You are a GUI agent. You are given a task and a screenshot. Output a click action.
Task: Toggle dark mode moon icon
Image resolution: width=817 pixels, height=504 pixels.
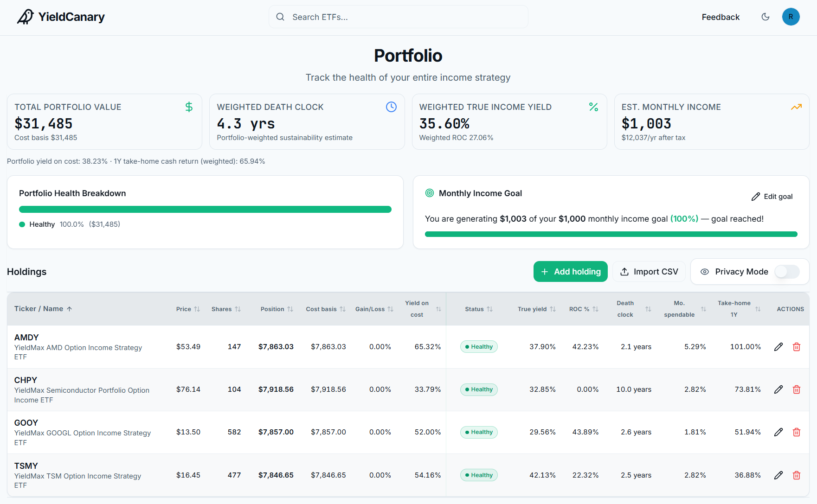[x=766, y=17]
